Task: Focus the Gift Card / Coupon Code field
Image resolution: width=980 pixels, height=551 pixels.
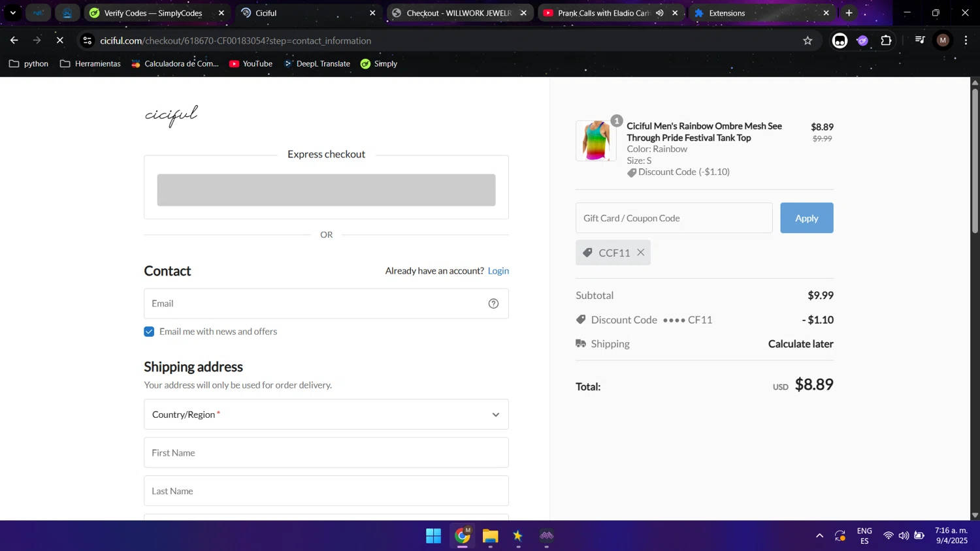Action: click(x=674, y=218)
